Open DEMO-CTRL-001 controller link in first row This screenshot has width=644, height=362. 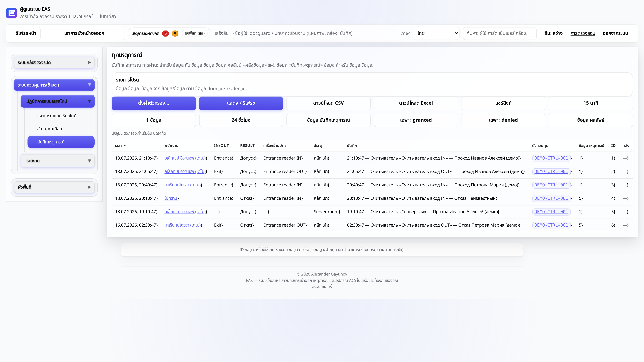(551, 158)
